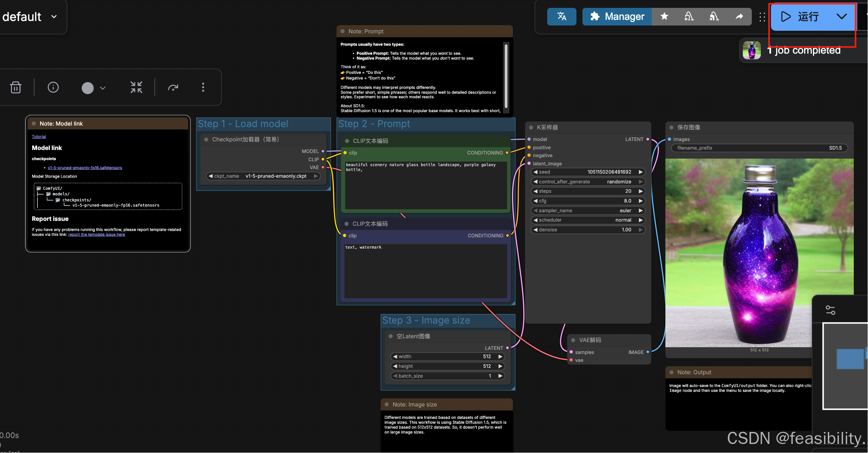Open the three-dot more options menu
Viewport: 868px width, 453px height.
(203, 87)
